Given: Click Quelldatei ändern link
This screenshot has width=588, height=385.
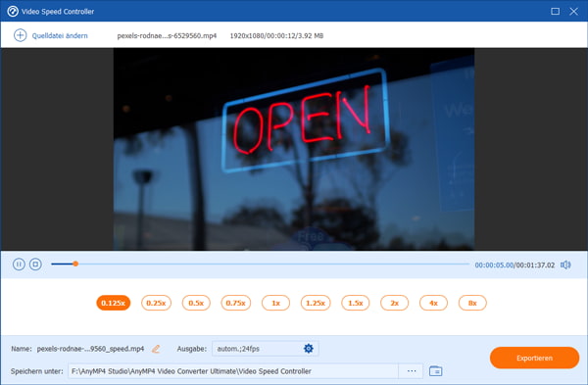Looking at the screenshot, I should tap(60, 36).
